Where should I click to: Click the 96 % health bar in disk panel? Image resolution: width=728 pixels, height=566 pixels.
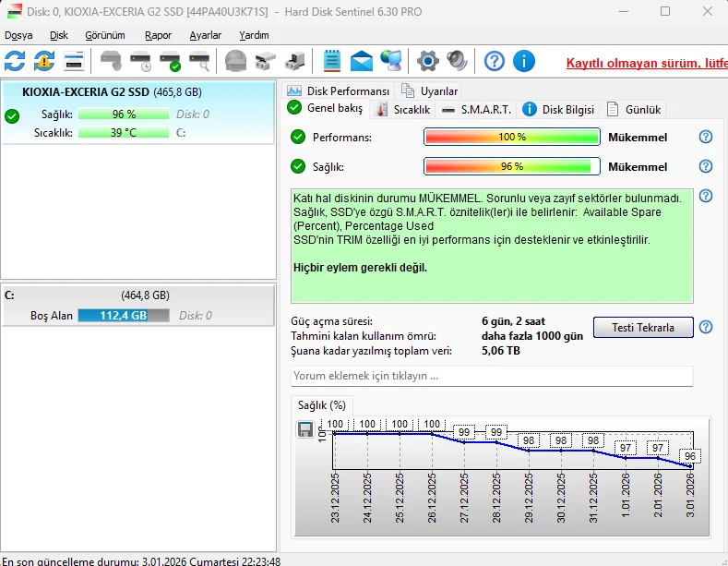pos(124,114)
